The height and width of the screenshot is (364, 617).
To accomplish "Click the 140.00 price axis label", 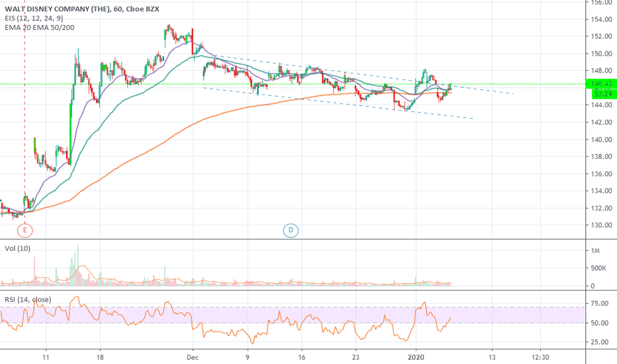I will [601, 139].
